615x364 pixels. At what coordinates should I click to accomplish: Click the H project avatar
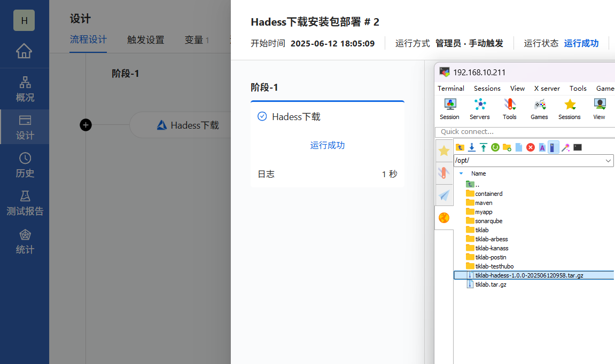tap(24, 20)
